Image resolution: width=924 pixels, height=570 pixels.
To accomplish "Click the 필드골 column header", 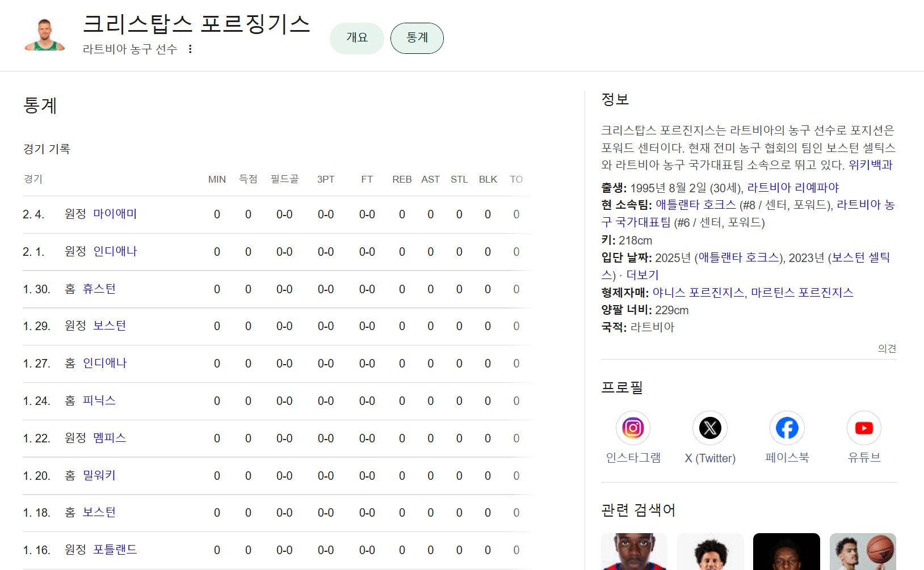I will (x=284, y=179).
